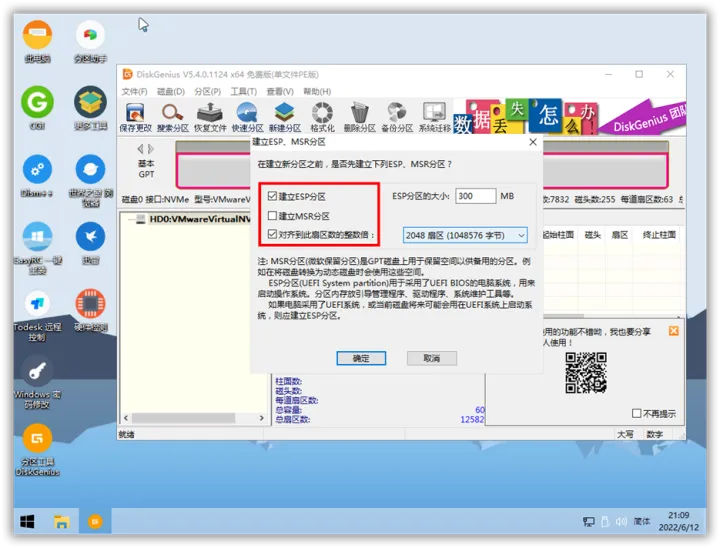Image resolution: width=720 pixels, height=548 pixels.
Task: Open the 帮助(H) menu
Action: tap(317, 91)
